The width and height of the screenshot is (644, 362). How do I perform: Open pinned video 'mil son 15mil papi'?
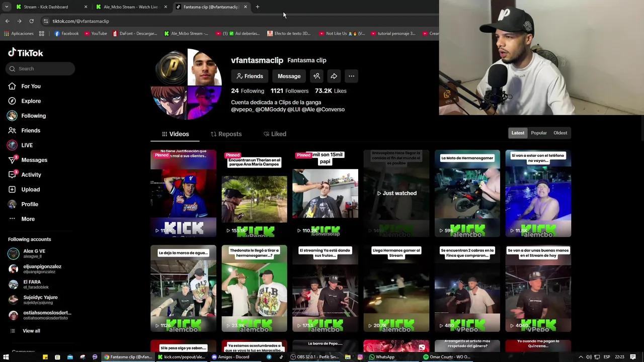point(325,193)
